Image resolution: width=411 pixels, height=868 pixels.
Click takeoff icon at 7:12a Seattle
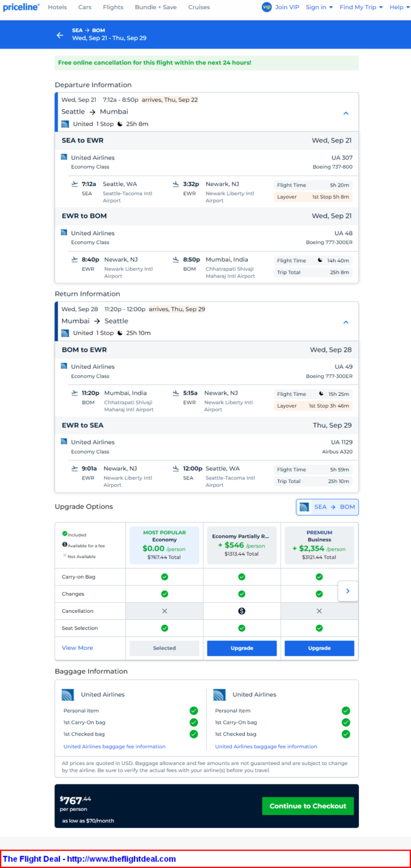point(75,184)
